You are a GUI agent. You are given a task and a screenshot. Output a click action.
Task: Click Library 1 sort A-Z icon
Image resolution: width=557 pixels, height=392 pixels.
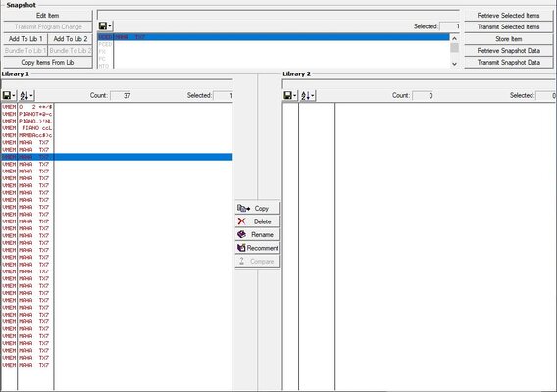25,95
